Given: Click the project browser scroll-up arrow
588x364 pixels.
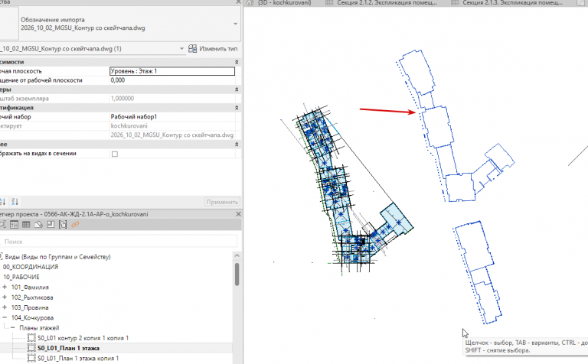Looking at the screenshot, I should [x=237, y=255].
